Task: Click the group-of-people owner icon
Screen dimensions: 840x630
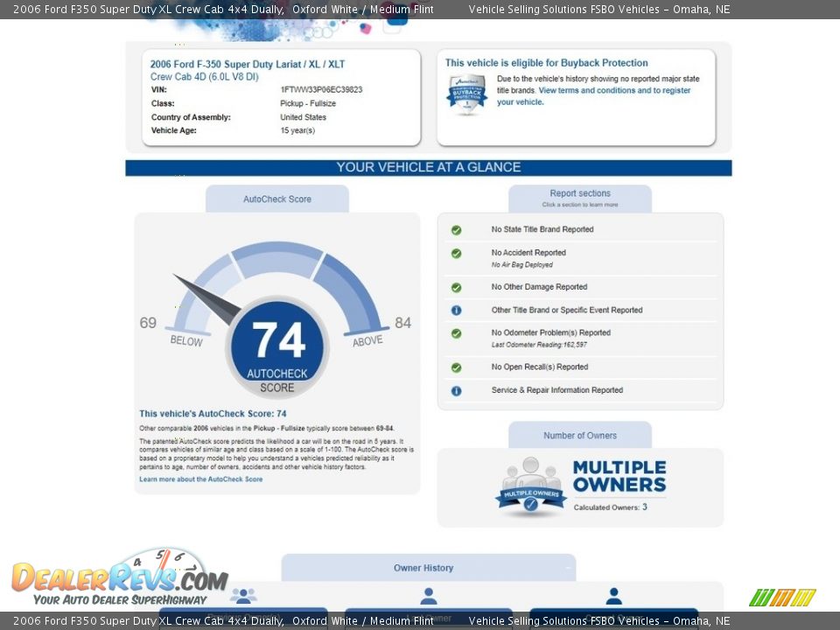Action: [243, 597]
